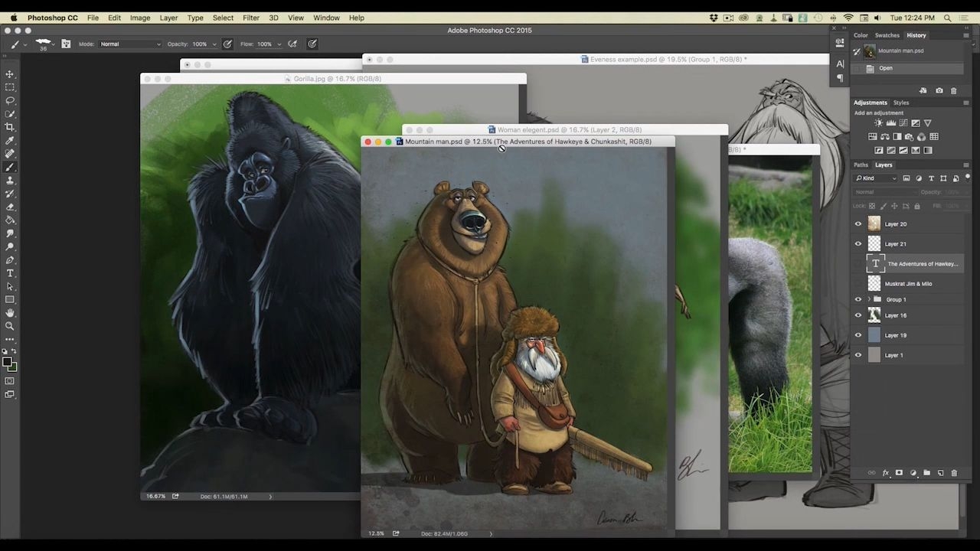Open the Layers panel menu
Viewport: 980px width, 551px height.
click(966, 165)
